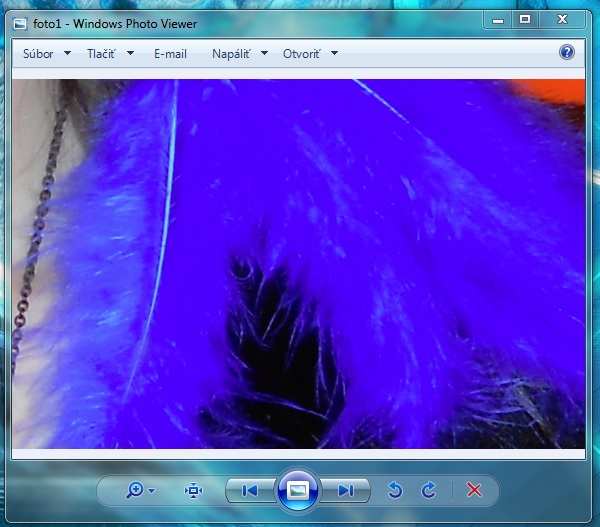
Task: Minimize the Photo Viewer window
Action: [x=497, y=19]
